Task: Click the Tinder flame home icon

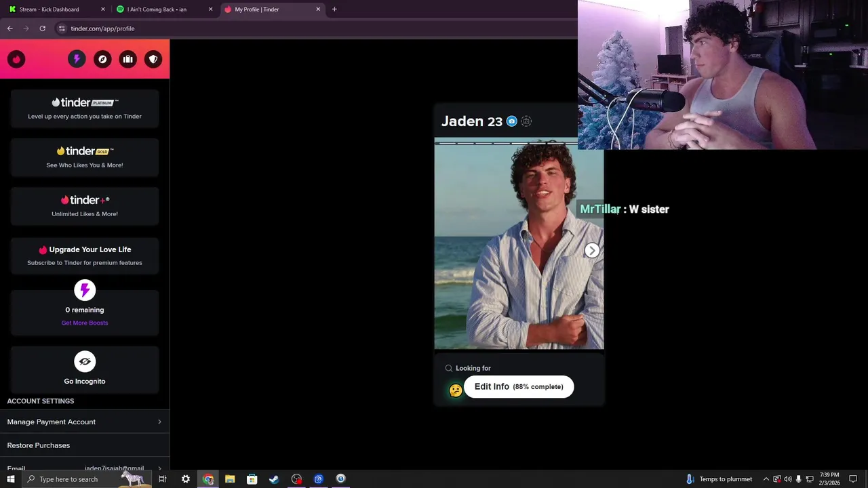Action: pyautogui.click(x=16, y=60)
